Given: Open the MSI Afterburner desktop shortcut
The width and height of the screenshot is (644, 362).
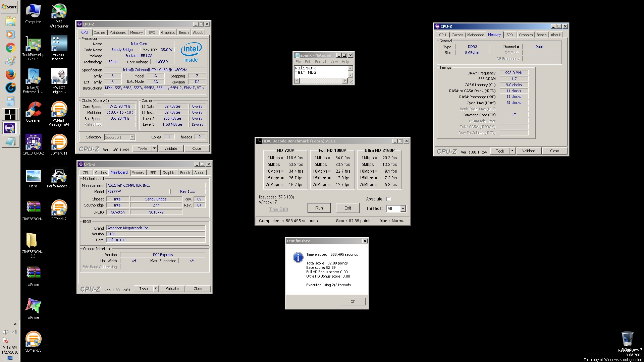Looking at the screenshot, I should pyautogui.click(x=59, y=15).
